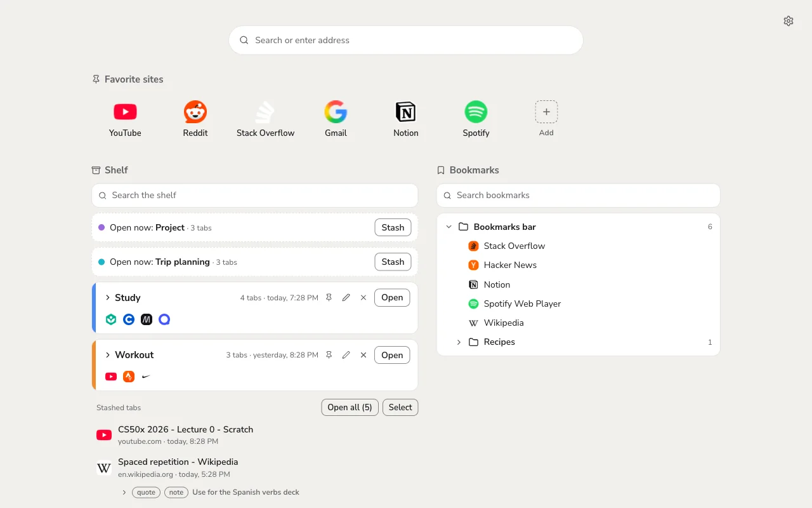812x508 pixels.
Task: Click the Search the shelf field
Action: (x=254, y=195)
